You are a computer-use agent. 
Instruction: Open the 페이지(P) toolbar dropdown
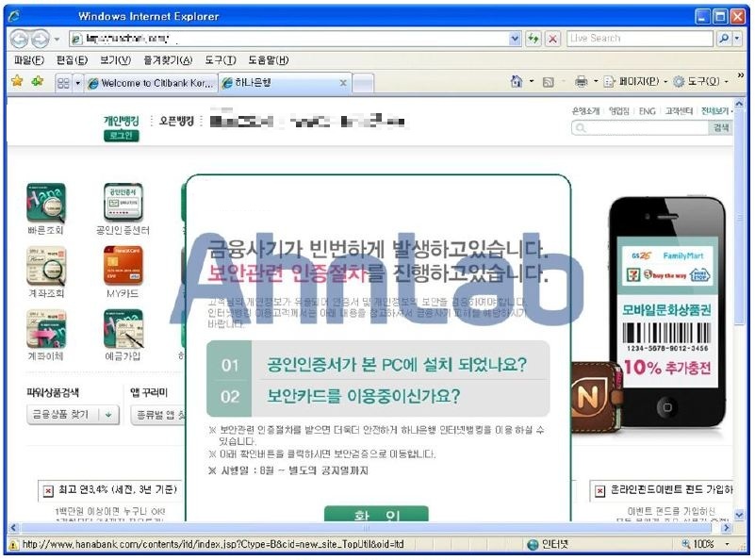[x=635, y=82]
